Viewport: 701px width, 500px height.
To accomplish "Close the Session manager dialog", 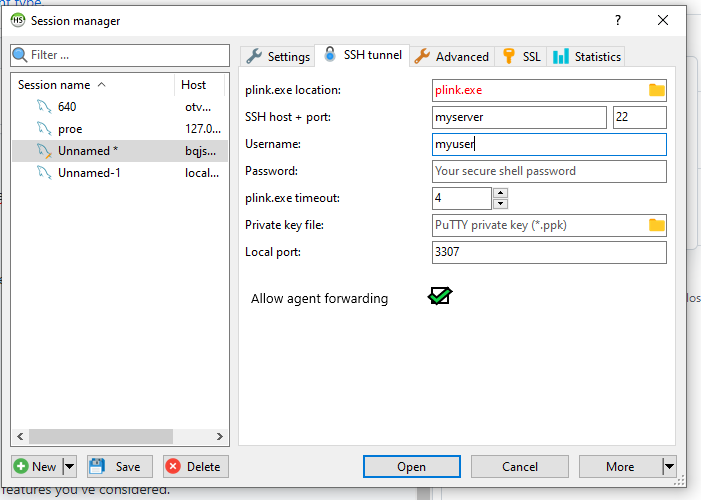I will [x=663, y=20].
